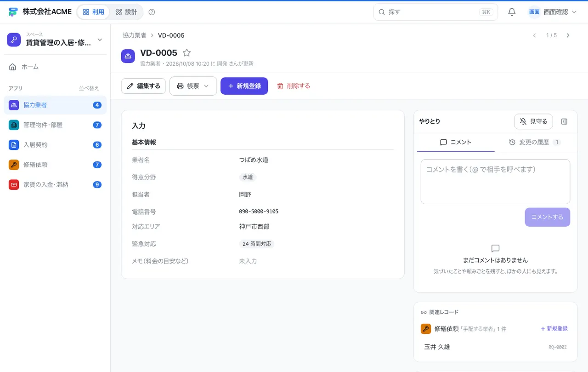Select the コメント tab

456,143
